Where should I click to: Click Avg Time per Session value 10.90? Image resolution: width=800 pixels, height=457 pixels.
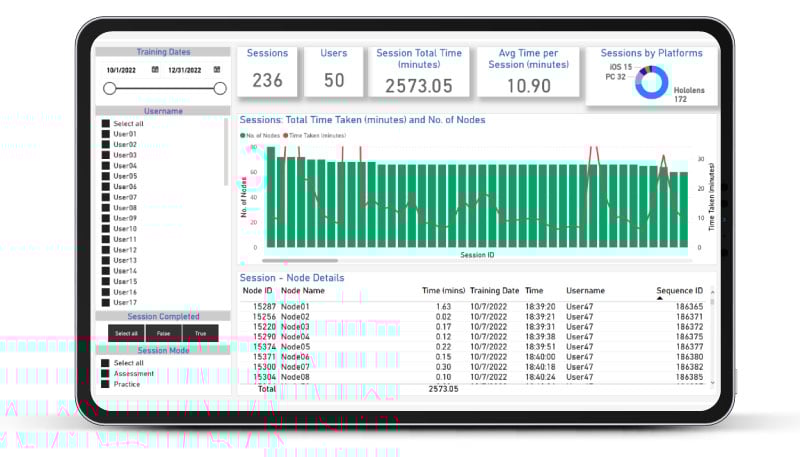(x=529, y=86)
